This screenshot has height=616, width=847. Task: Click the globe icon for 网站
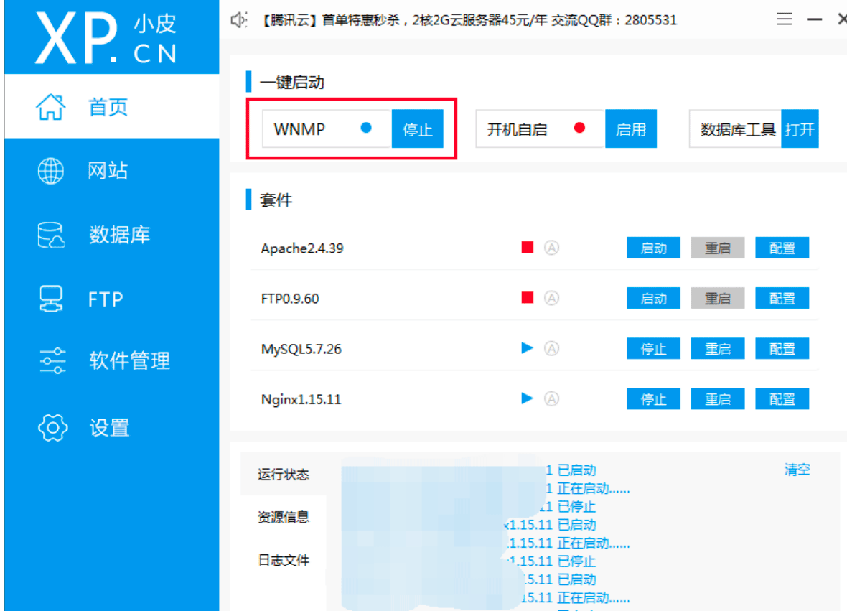51,171
